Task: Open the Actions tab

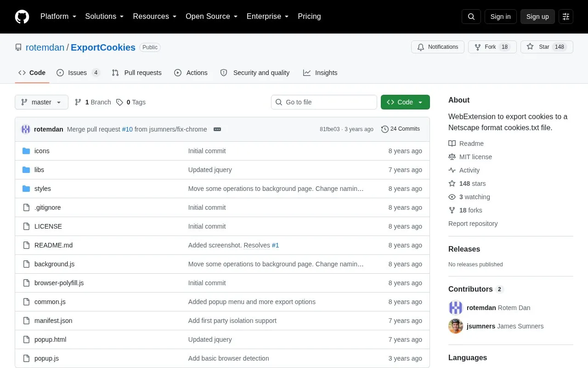Action: (x=191, y=73)
